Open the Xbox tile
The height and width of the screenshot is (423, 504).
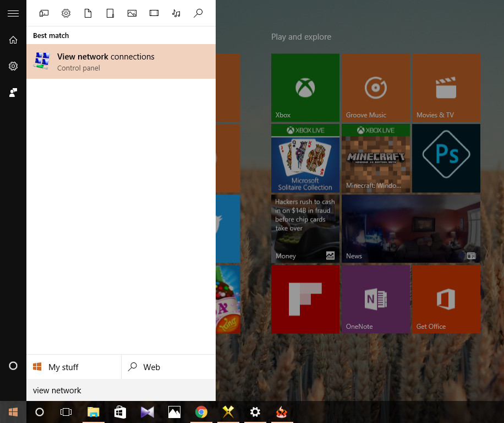coord(305,88)
